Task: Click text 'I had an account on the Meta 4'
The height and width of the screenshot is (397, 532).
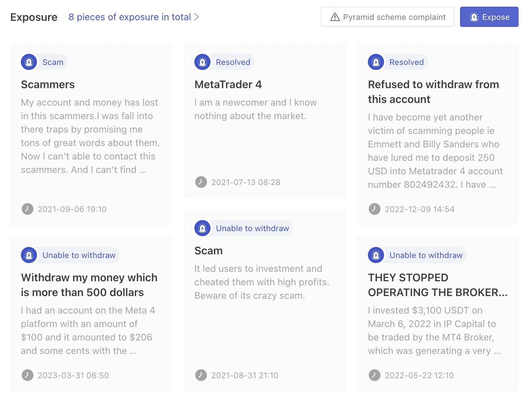Action: click(x=88, y=310)
